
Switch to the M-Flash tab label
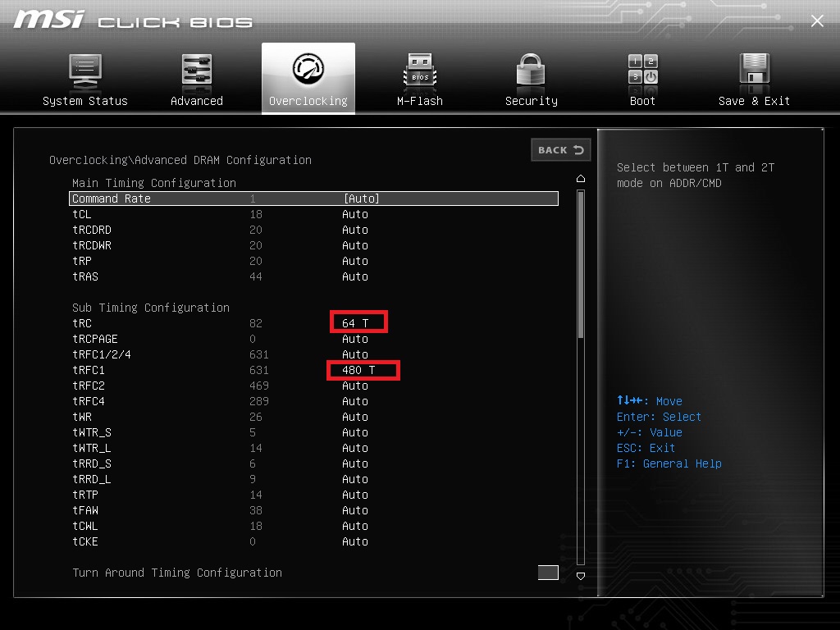420,101
